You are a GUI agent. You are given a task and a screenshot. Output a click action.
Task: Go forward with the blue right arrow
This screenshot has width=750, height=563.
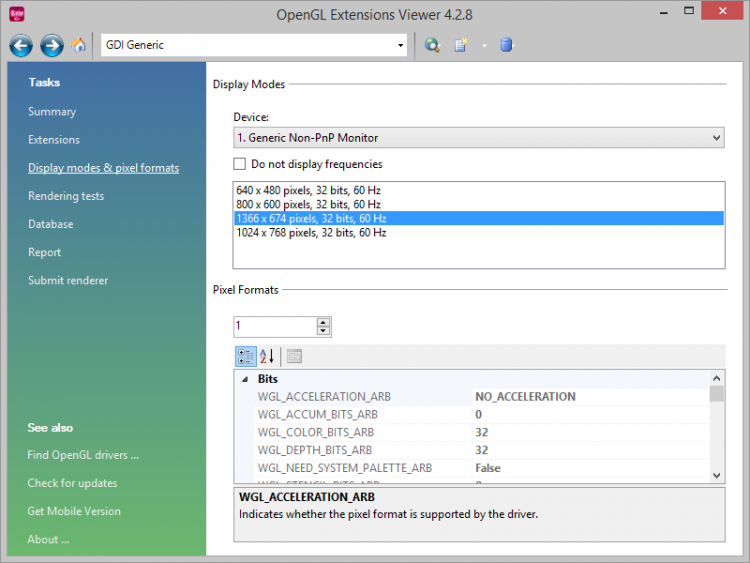(x=52, y=46)
